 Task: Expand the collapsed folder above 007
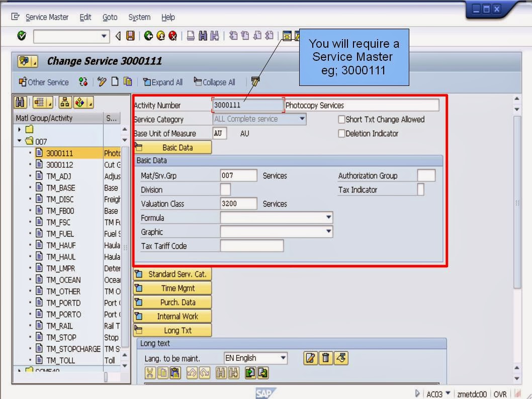pyautogui.click(x=19, y=129)
